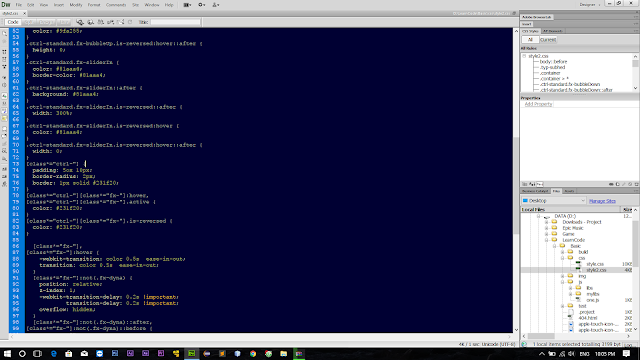Select the body::before rule
The height and width of the screenshot is (360, 640).
[553, 62]
